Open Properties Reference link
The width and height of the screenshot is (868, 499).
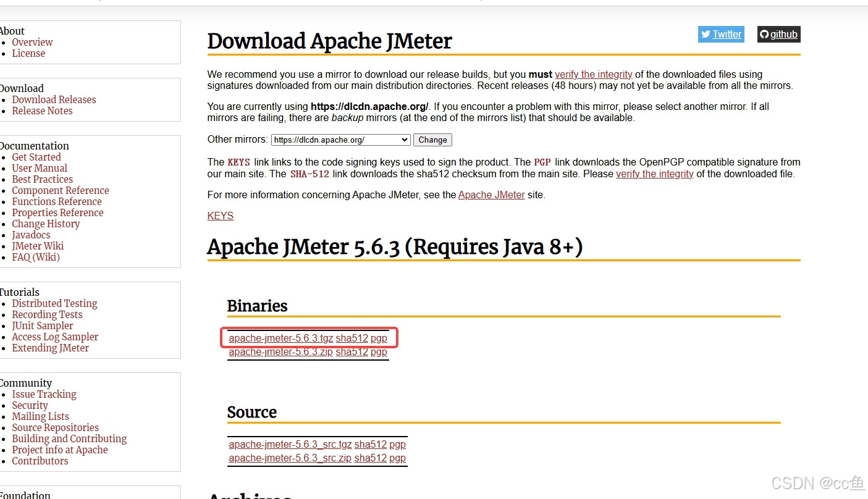[x=57, y=213]
